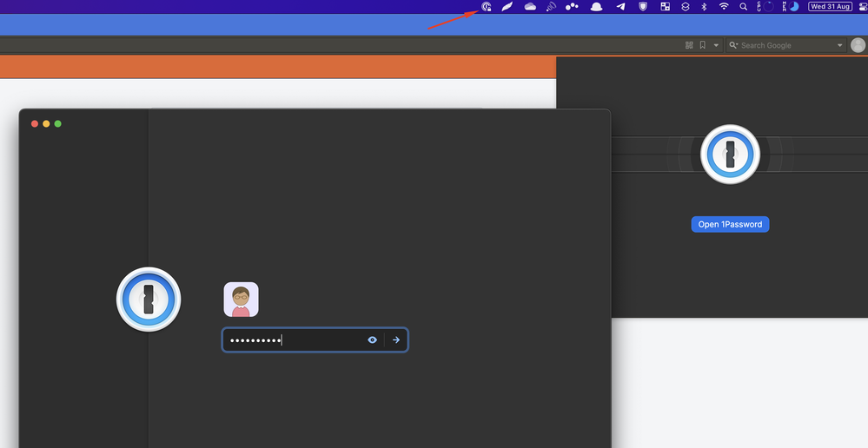
Task: Open search engine selector beside Search Google
Action: click(734, 45)
